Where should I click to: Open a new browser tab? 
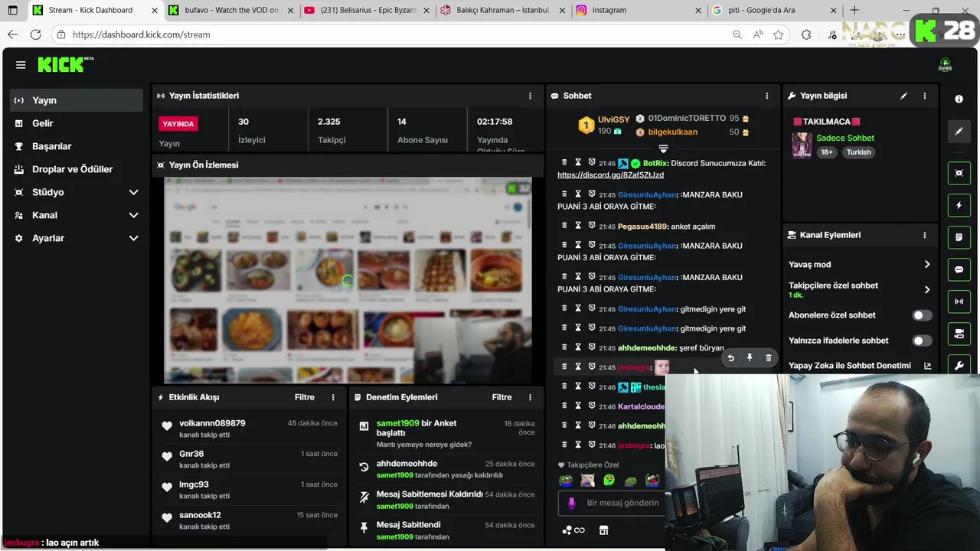point(854,10)
